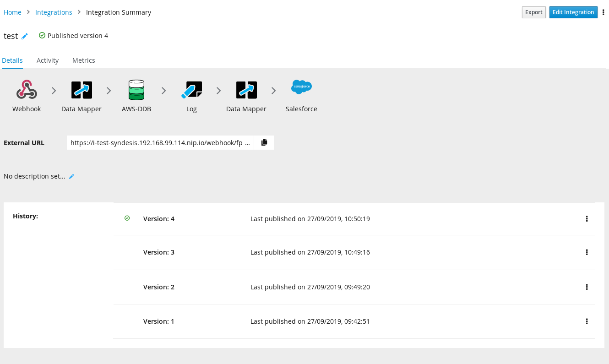Select the second Data Mapper step icon
609x364 pixels.
(x=246, y=90)
